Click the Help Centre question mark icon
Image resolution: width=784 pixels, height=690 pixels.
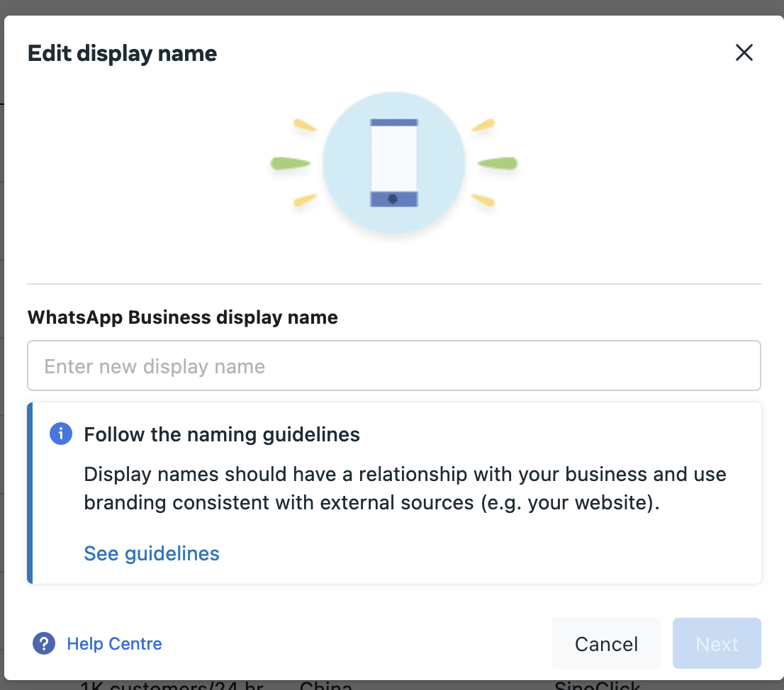[44, 643]
